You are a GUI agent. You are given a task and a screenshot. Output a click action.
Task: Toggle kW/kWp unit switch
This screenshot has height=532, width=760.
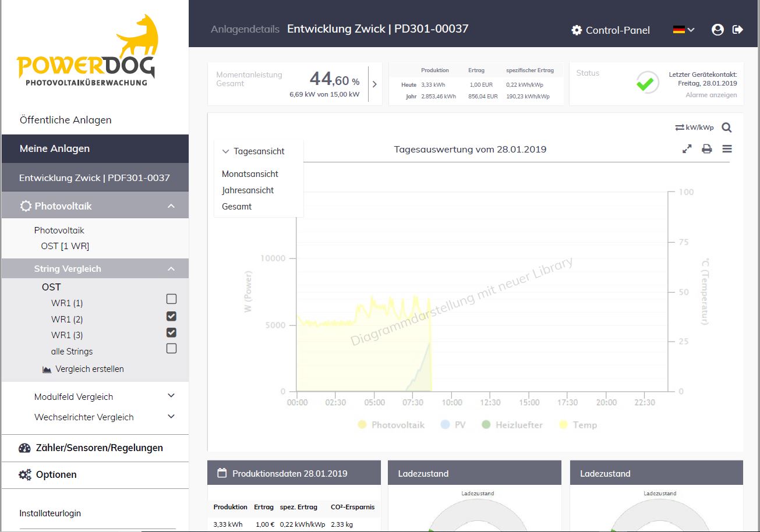(x=694, y=127)
